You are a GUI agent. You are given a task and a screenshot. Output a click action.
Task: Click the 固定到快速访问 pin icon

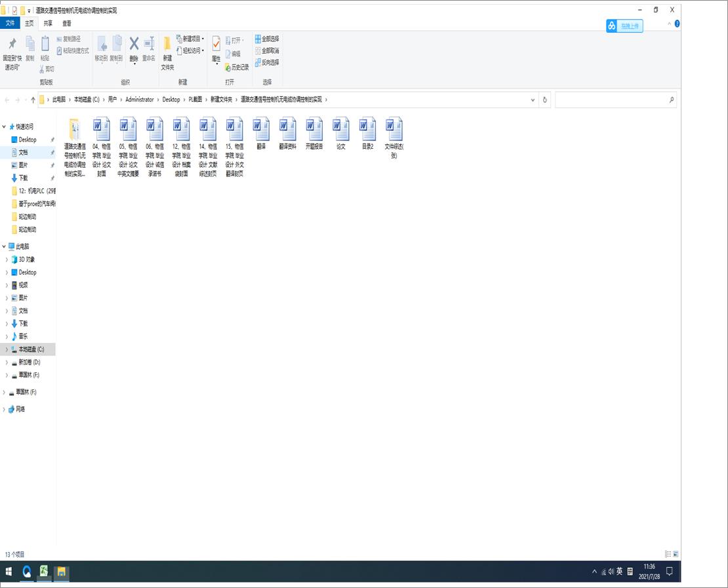pyautogui.click(x=12, y=44)
